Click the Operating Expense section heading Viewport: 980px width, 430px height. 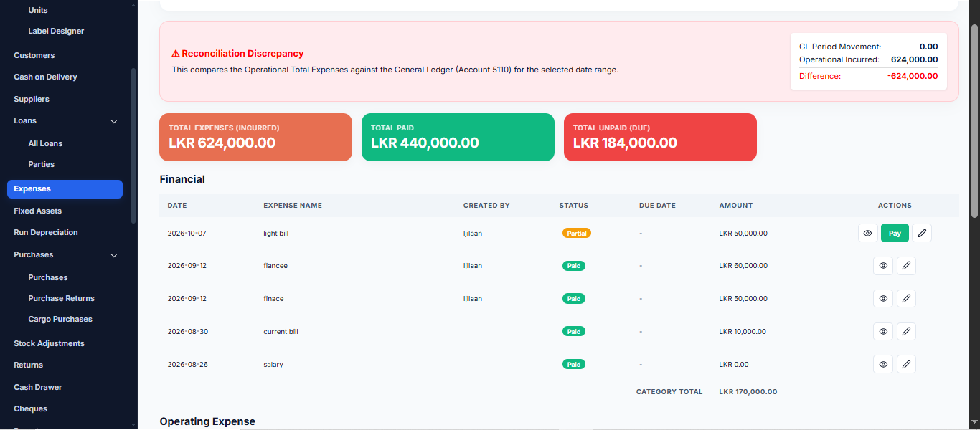point(207,421)
